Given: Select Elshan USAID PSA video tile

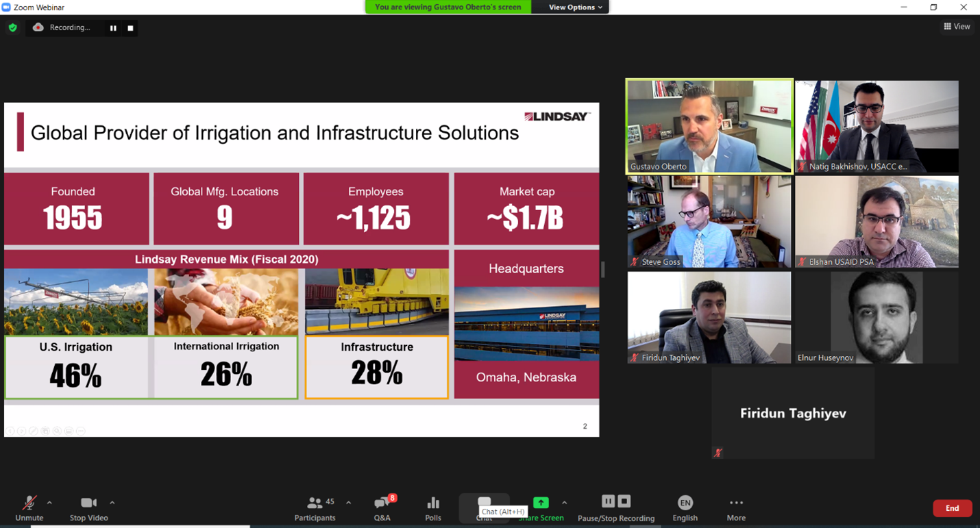Looking at the screenshot, I should (877, 222).
